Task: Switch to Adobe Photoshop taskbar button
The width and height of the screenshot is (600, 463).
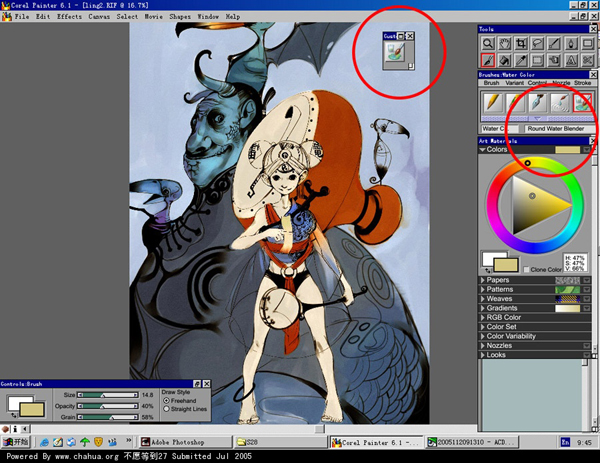Action: pos(185,442)
